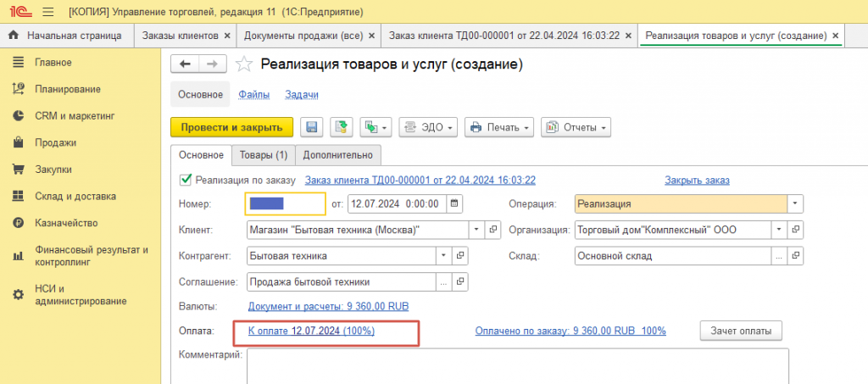The image size is (868, 384).
Task: Add the form to favorites star
Action: (243, 64)
